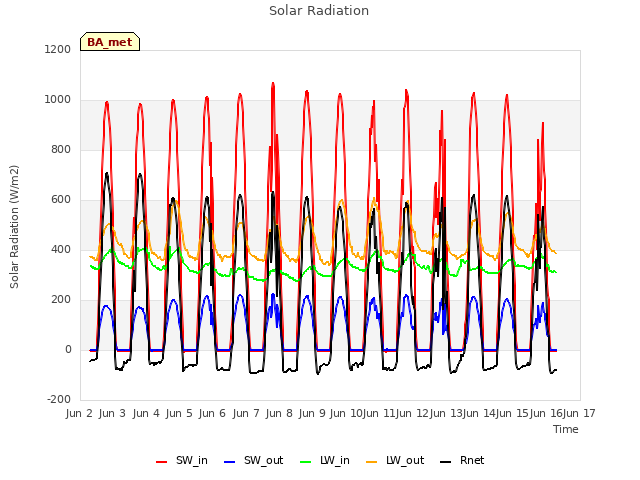This screenshot has width=640, height=480.
Task: Click the 1000 y-axis tick label
Action: click(58, 100)
